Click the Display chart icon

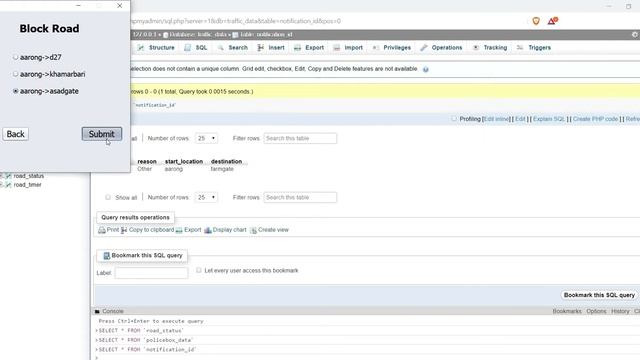208,230
